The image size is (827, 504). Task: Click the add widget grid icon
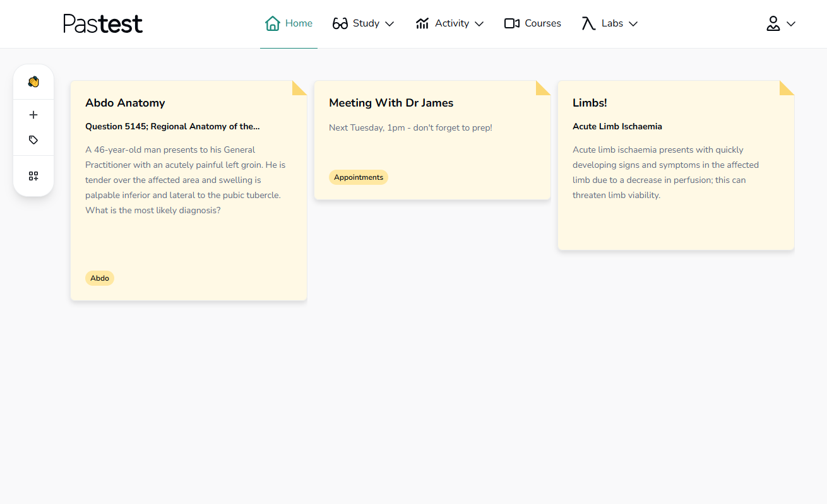(33, 176)
